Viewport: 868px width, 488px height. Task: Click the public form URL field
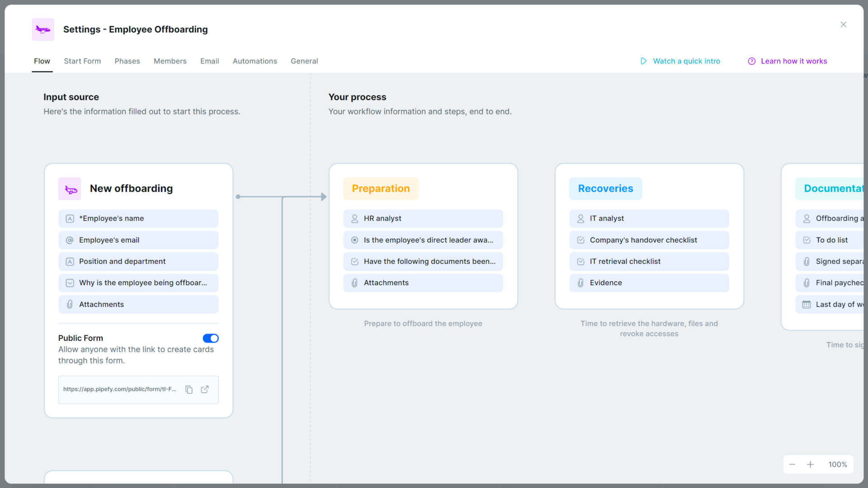(120, 389)
